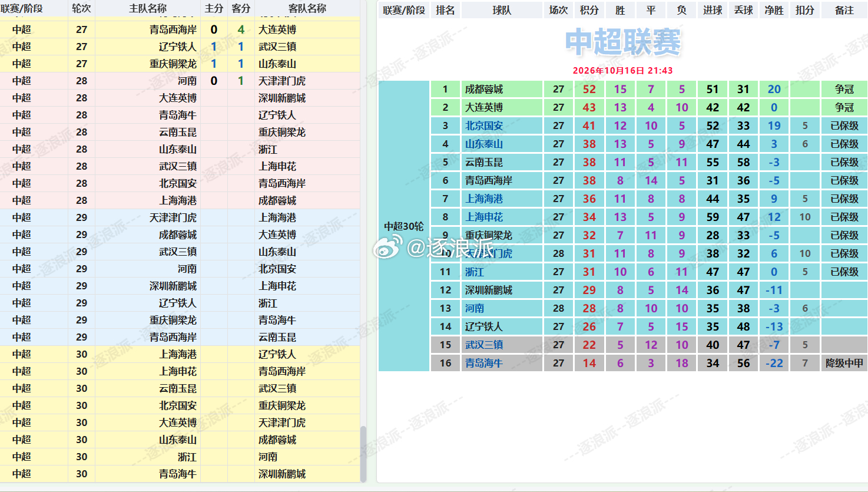868x492 pixels.
Task: Select 浙江 home team in round 30 fixture
Action: 187,457
